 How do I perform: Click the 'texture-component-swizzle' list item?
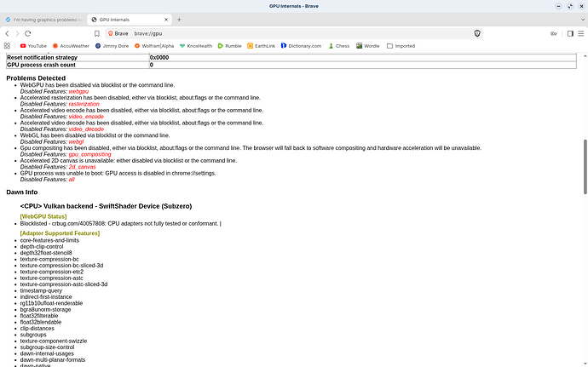click(x=54, y=341)
